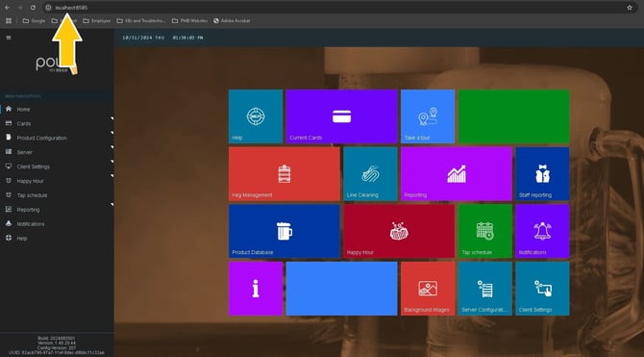This screenshot has height=357, width=644.
Task: Open the Tap schedule calendar tile
Action: 485,231
